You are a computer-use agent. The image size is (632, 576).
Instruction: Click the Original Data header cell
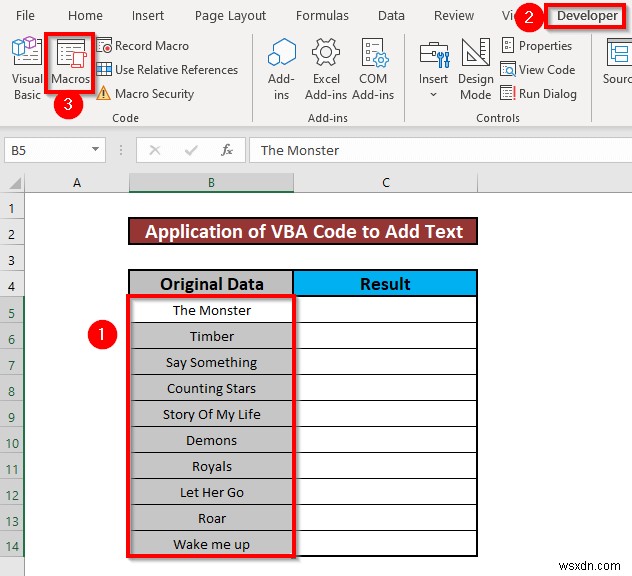(211, 284)
